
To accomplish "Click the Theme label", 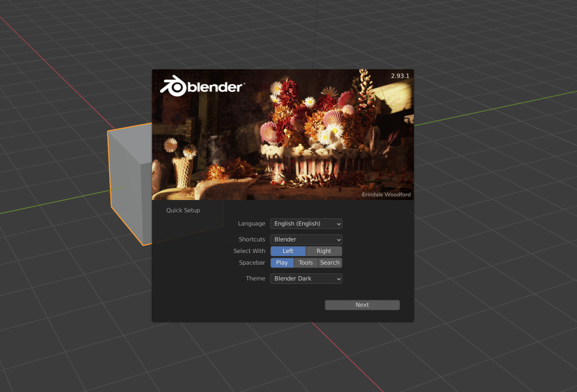I will pos(256,279).
